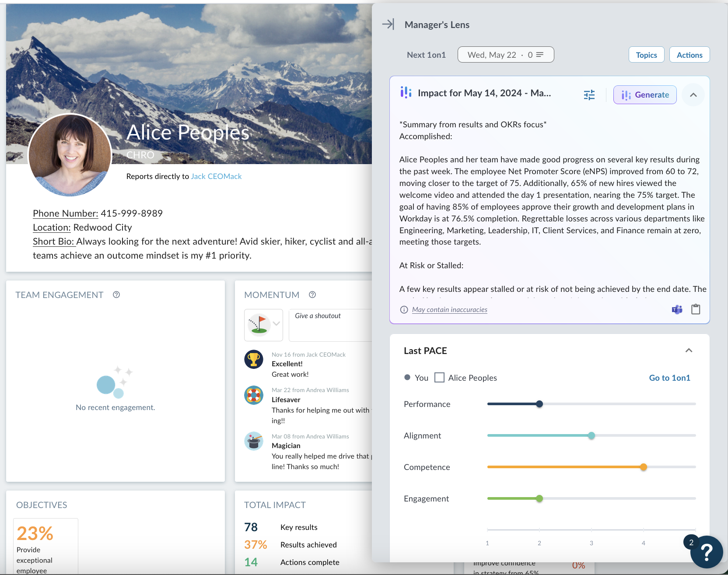The width and height of the screenshot is (728, 575).
Task: Click the Redwood City location text
Action: (103, 228)
